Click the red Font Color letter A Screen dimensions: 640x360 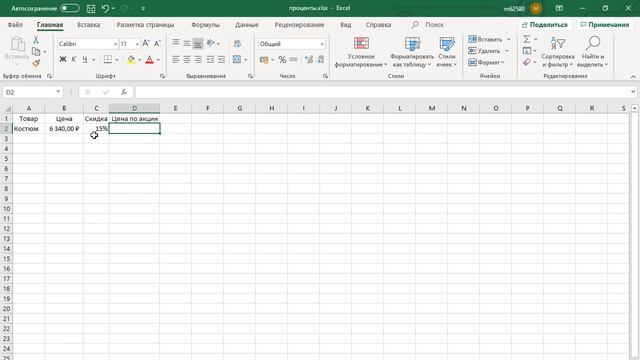pos(149,60)
